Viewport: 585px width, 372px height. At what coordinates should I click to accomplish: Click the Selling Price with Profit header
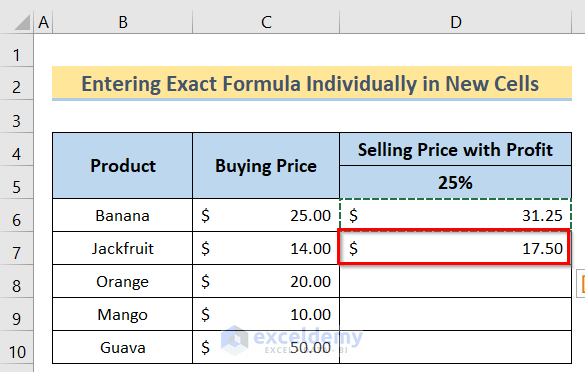pyautogui.click(x=456, y=149)
